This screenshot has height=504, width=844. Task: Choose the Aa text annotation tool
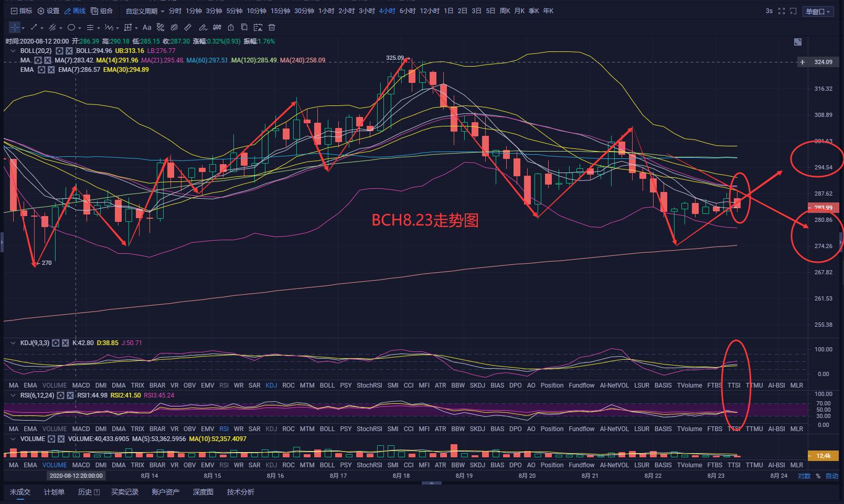[147, 27]
